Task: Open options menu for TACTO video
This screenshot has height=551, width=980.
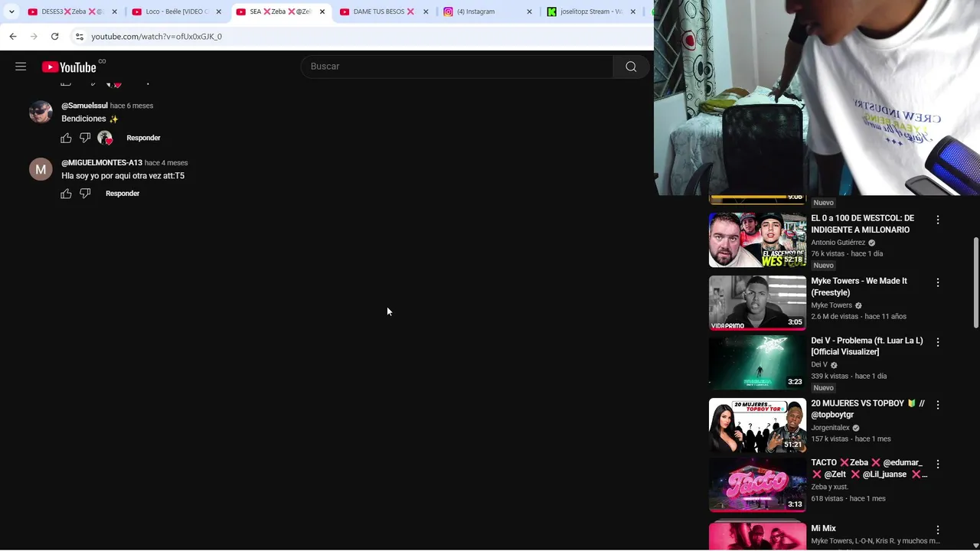Action: [938, 465]
